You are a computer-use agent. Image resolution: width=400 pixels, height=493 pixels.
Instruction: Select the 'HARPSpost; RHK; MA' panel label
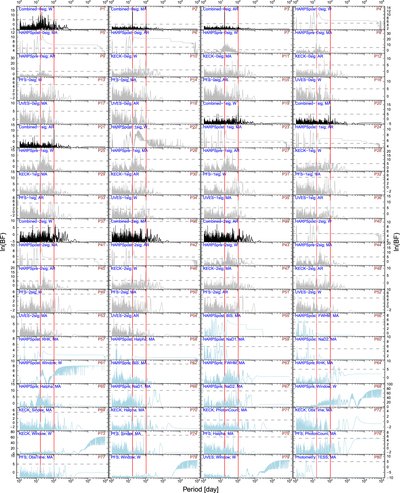tap(39, 339)
